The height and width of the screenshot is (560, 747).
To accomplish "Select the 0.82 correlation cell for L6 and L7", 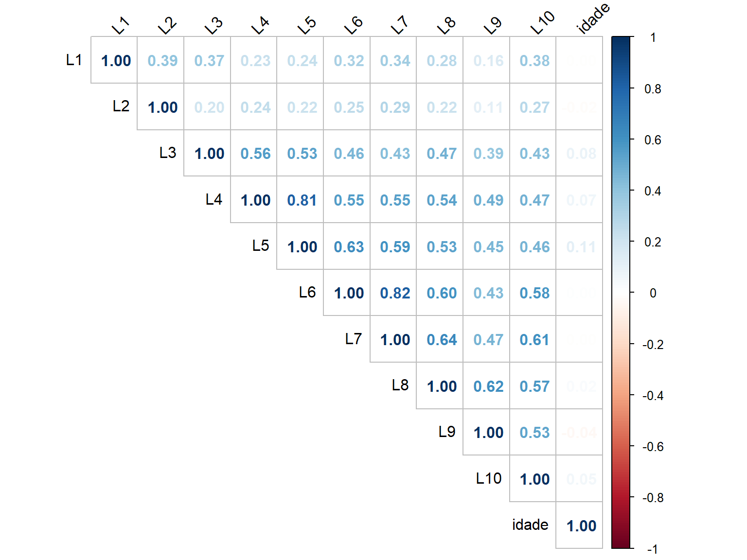I will [395, 293].
